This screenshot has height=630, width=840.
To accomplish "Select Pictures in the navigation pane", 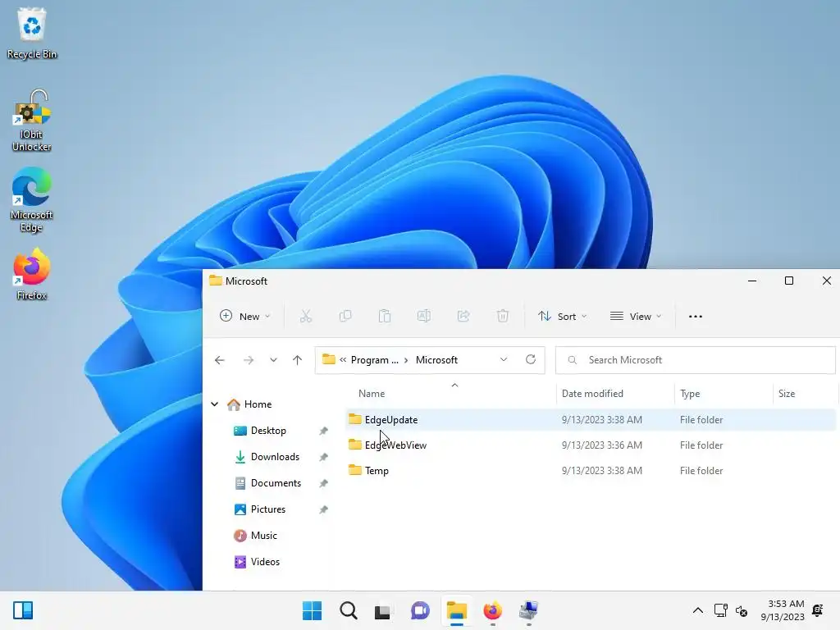I will point(268,509).
